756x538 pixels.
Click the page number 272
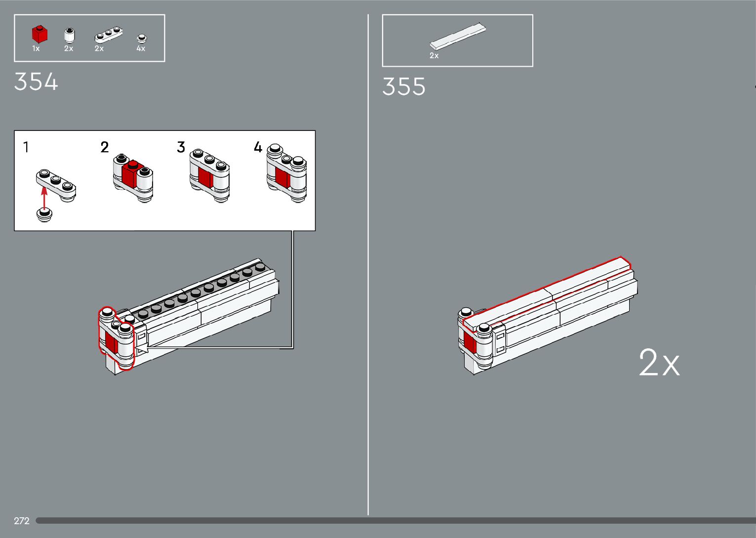pyautogui.click(x=22, y=521)
